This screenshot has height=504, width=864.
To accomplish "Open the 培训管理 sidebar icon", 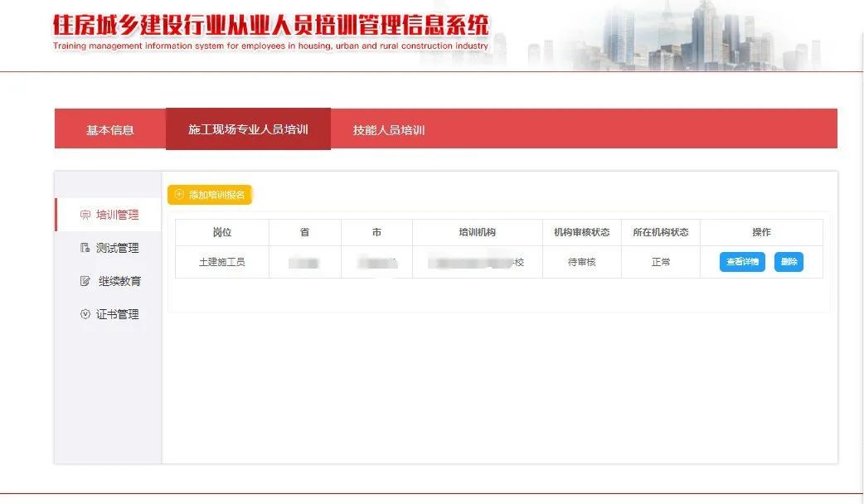I will (x=85, y=216).
